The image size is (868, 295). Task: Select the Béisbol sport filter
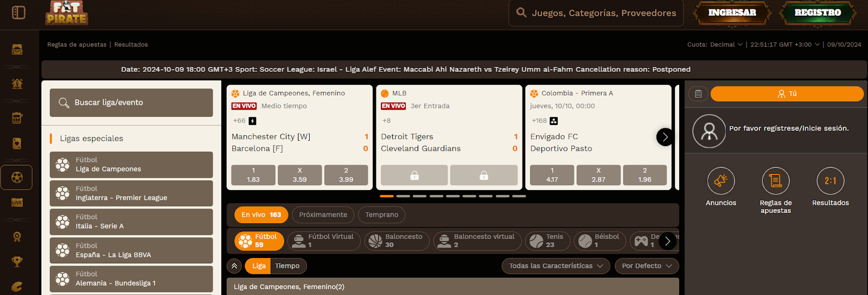[x=600, y=241]
